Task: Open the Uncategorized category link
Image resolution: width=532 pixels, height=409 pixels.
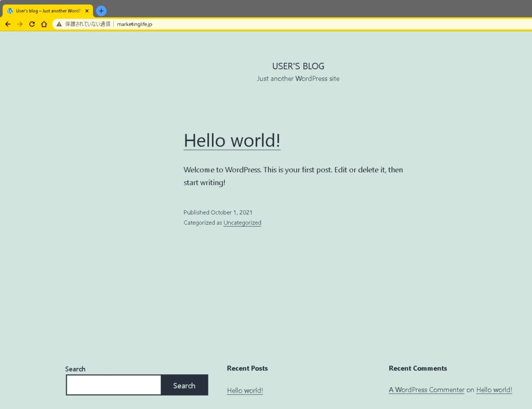Action: tap(242, 223)
